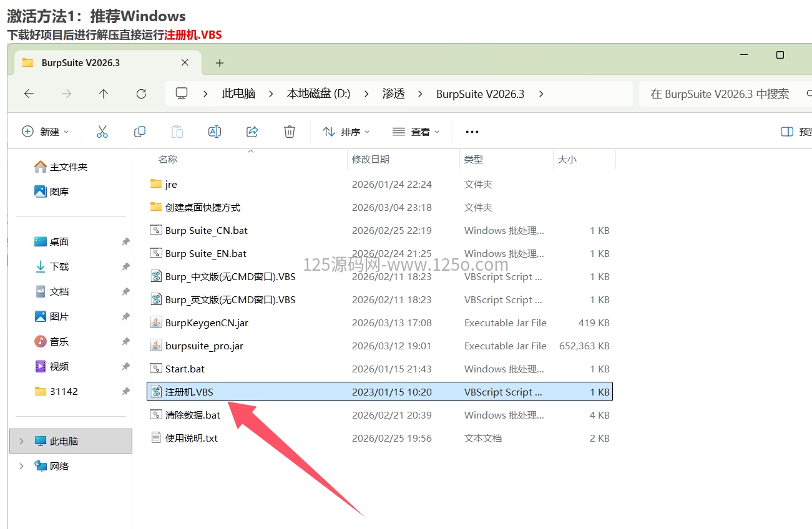Open the 查看 view dropdown
The width and height of the screenshot is (812, 529).
[x=416, y=132]
